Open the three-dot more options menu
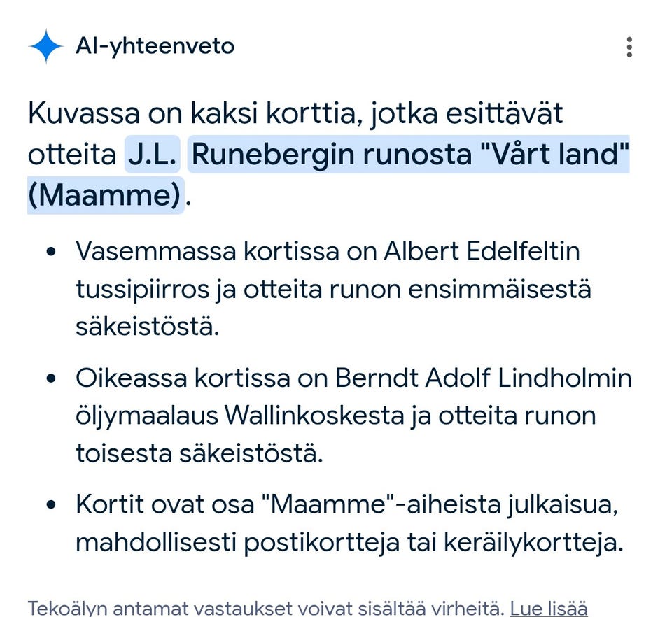The image size is (672, 617). (x=629, y=47)
